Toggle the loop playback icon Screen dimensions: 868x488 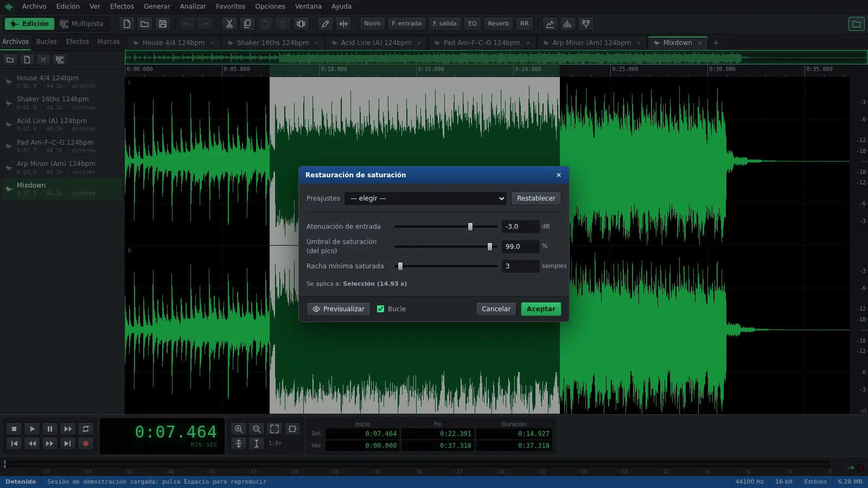pyautogui.click(x=85, y=429)
